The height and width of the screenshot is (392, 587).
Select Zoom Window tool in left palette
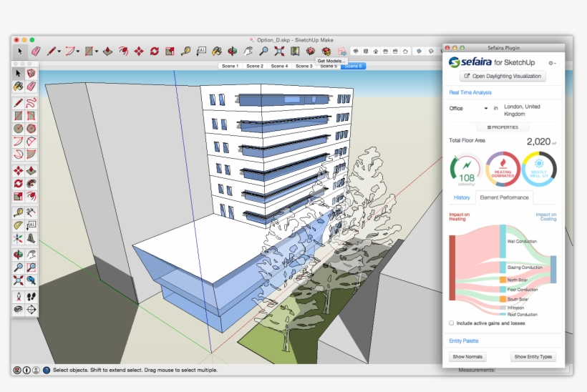(x=31, y=268)
